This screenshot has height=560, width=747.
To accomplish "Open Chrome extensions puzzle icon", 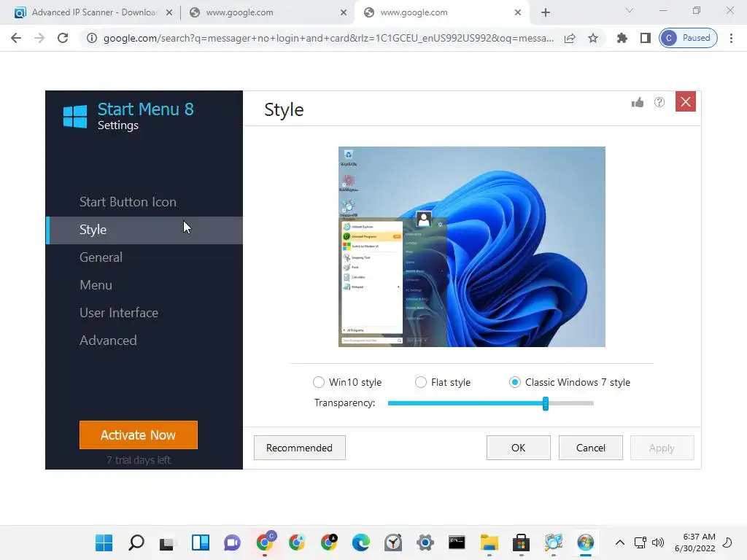I will point(622,38).
